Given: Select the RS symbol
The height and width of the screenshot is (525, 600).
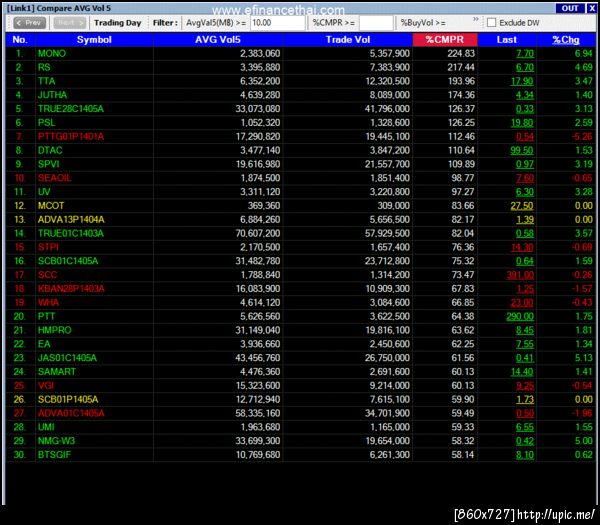Looking at the screenshot, I should click(44, 67).
